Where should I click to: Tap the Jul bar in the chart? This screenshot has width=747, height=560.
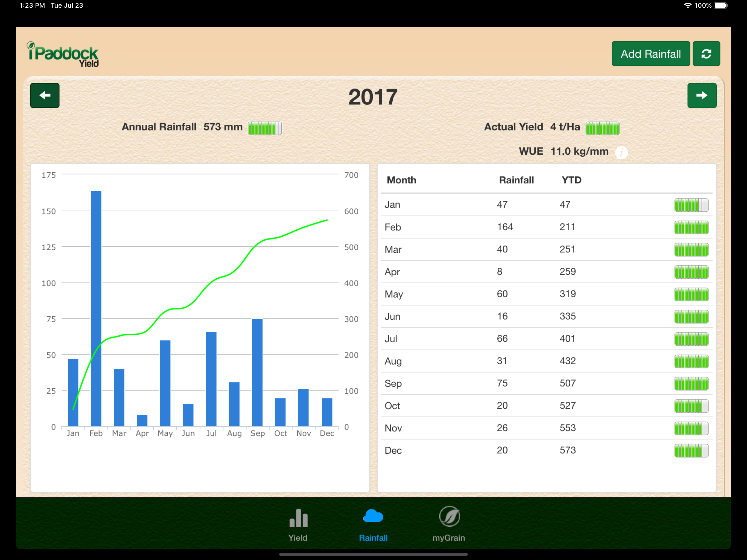pyautogui.click(x=211, y=379)
